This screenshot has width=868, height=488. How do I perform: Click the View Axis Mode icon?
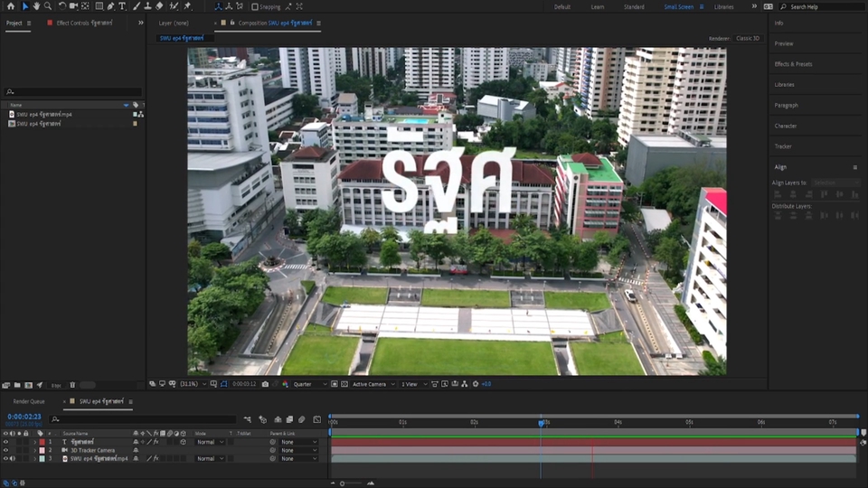[240, 6]
